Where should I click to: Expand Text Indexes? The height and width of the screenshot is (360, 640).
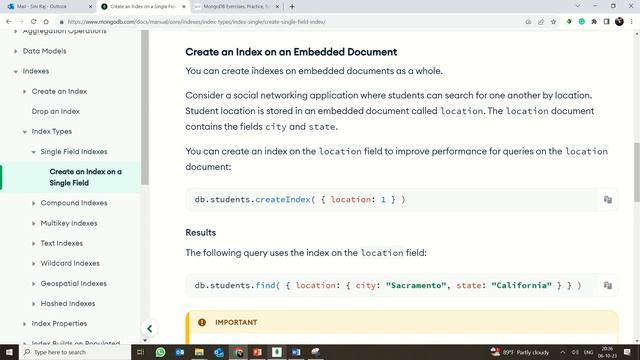(x=33, y=243)
